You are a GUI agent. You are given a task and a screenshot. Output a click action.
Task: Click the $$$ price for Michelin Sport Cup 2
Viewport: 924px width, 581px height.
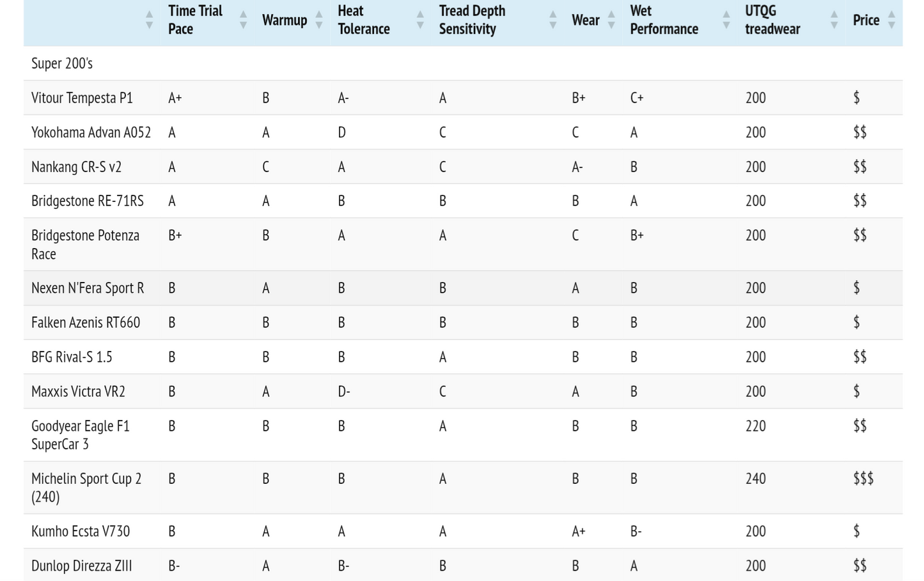(x=863, y=478)
